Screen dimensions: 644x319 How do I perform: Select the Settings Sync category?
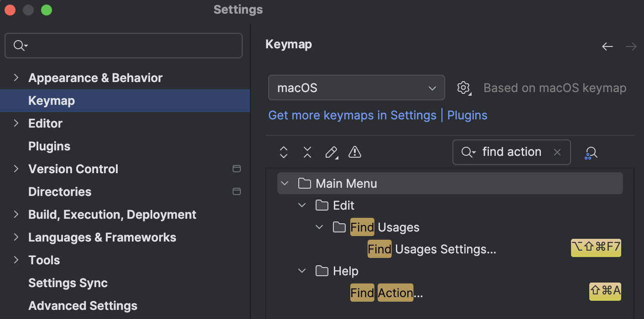coord(68,283)
